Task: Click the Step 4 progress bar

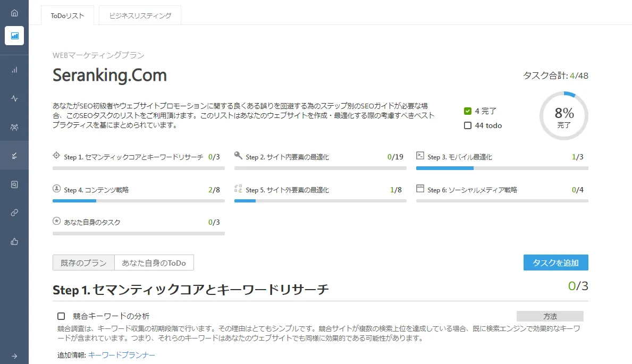Action: point(139,201)
